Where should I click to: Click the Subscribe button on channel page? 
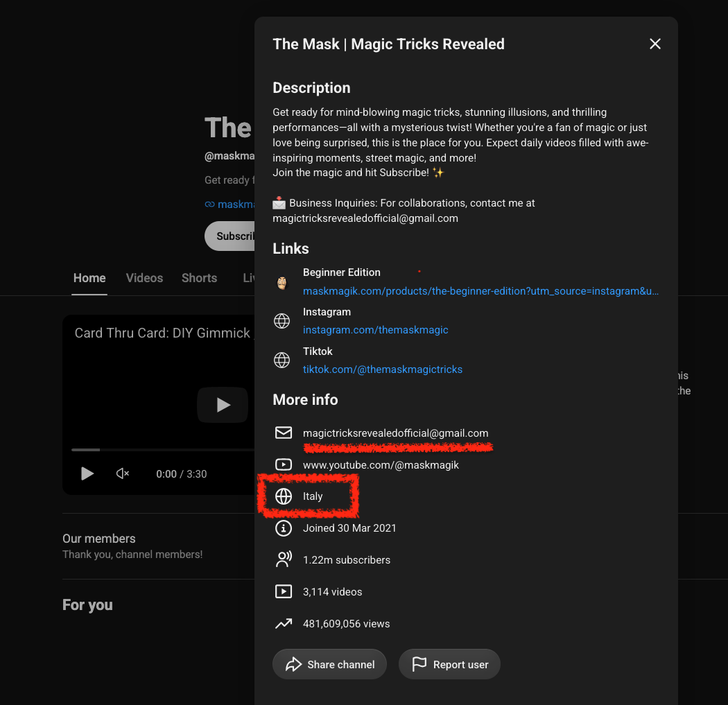(x=229, y=236)
